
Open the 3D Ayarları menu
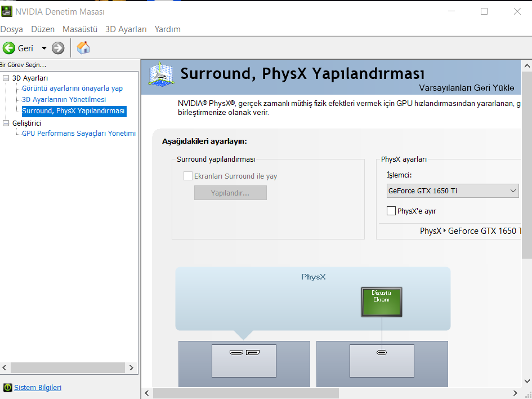coord(126,29)
